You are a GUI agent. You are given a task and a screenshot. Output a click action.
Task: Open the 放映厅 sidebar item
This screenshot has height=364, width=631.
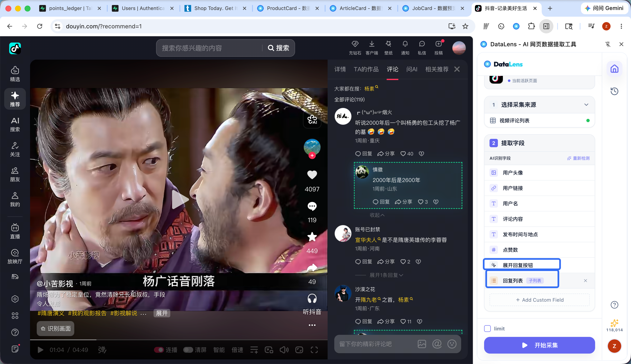(15, 256)
